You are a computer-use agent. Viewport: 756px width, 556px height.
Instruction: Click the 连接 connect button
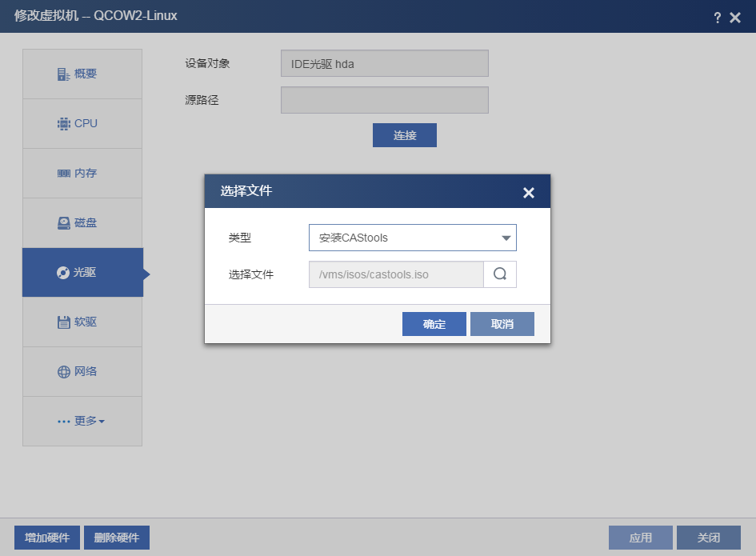(x=404, y=135)
